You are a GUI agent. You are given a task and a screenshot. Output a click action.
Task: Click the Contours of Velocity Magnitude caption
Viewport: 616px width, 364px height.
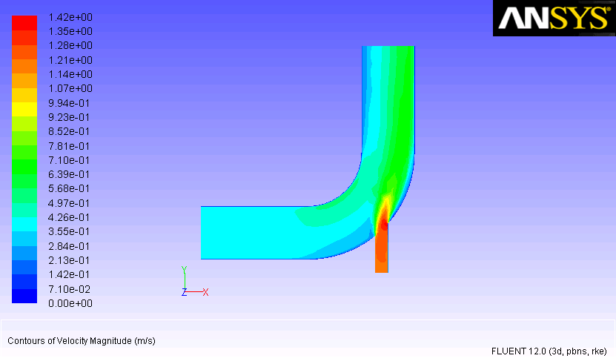click(82, 341)
